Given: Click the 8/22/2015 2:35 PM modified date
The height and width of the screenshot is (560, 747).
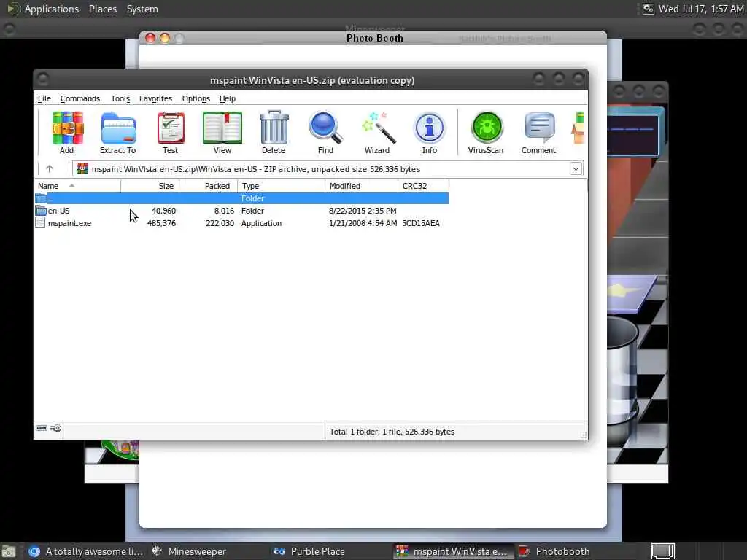Looking at the screenshot, I should pyautogui.click(x=363, y=211).
